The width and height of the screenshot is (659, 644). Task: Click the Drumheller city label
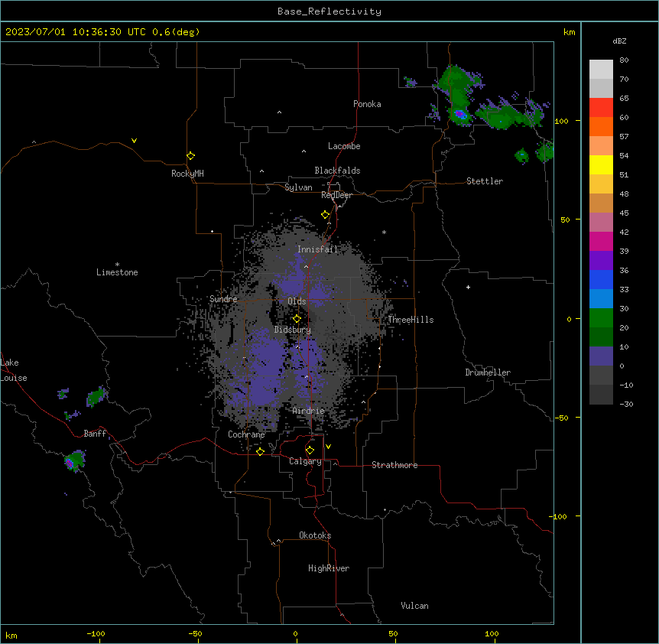[488, 372]
